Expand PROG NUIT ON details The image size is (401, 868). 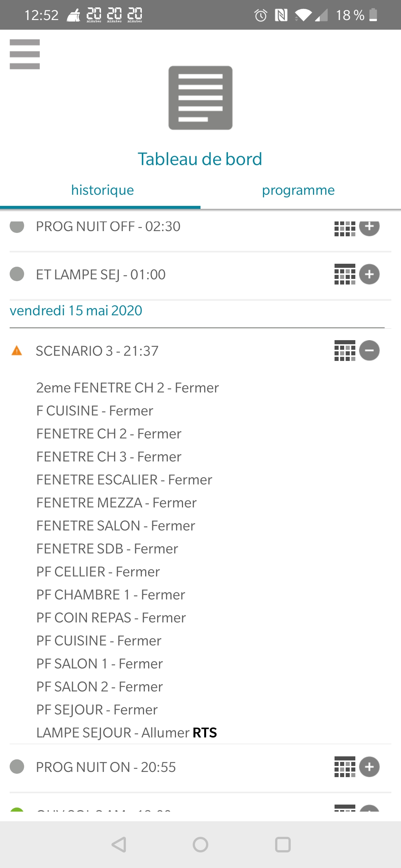[369, 767]
